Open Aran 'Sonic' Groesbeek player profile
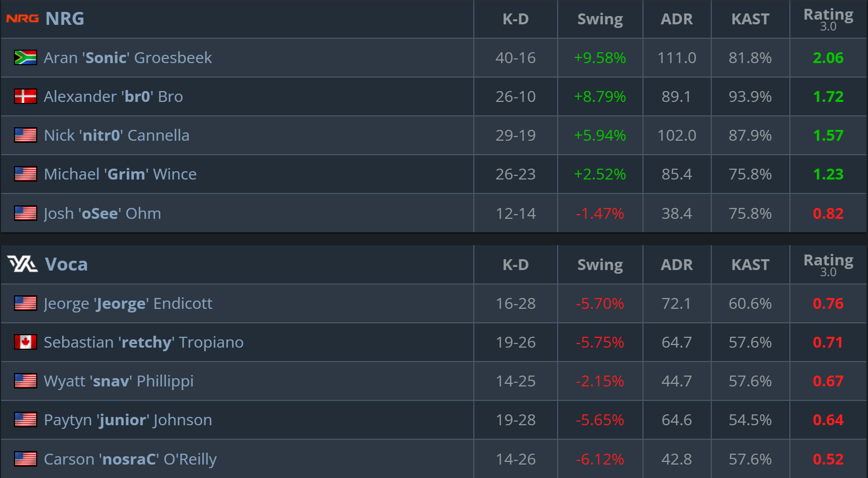Viewport: 868px width, 478px height. [x=128, y=57]
